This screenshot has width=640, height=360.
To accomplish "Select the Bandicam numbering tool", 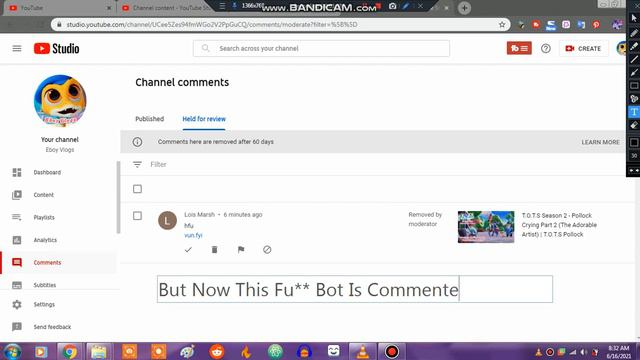I will pos(633,99).
